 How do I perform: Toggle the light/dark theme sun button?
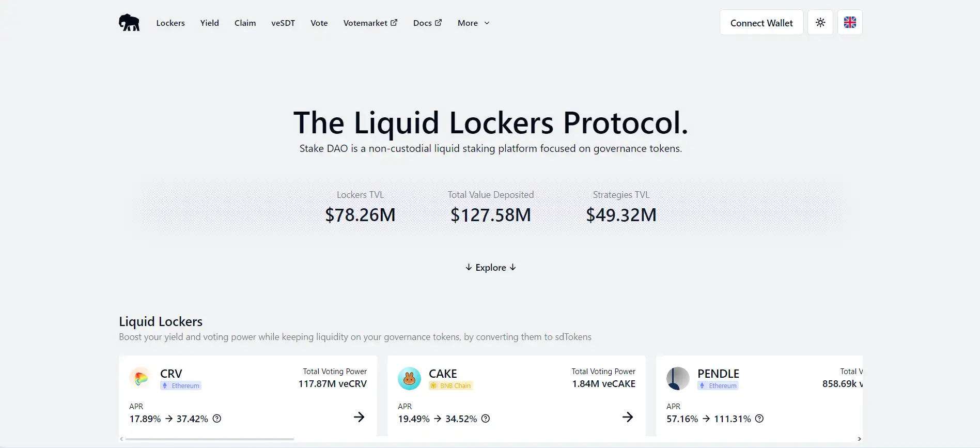point(820,23)
